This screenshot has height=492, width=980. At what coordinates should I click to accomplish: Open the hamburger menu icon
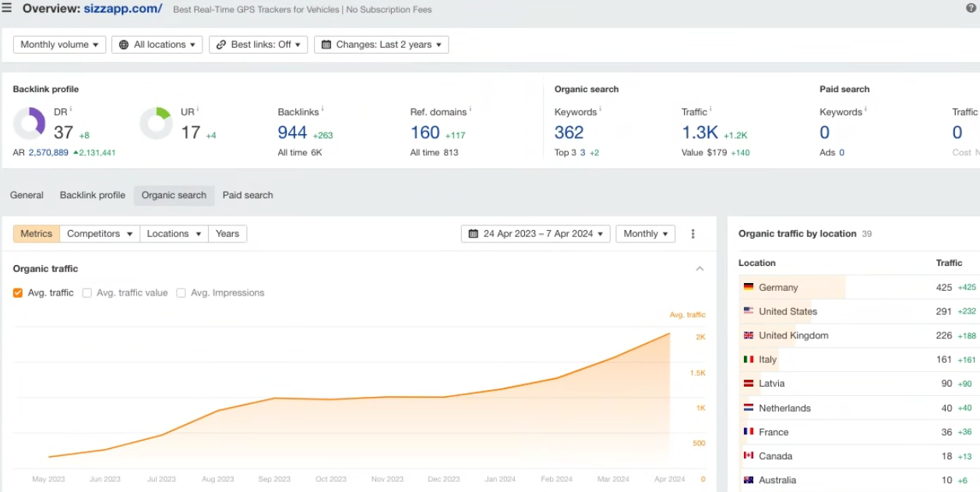pyautogui.click(x=7, y=9)
